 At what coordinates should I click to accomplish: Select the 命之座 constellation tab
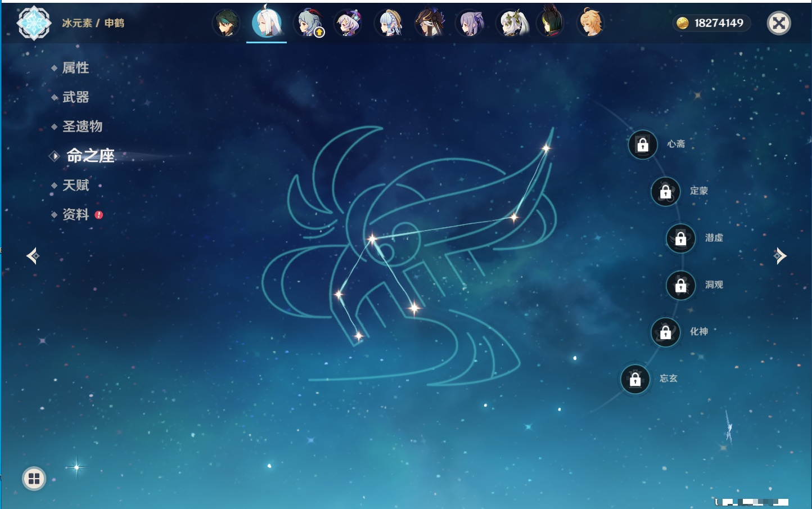90,156
